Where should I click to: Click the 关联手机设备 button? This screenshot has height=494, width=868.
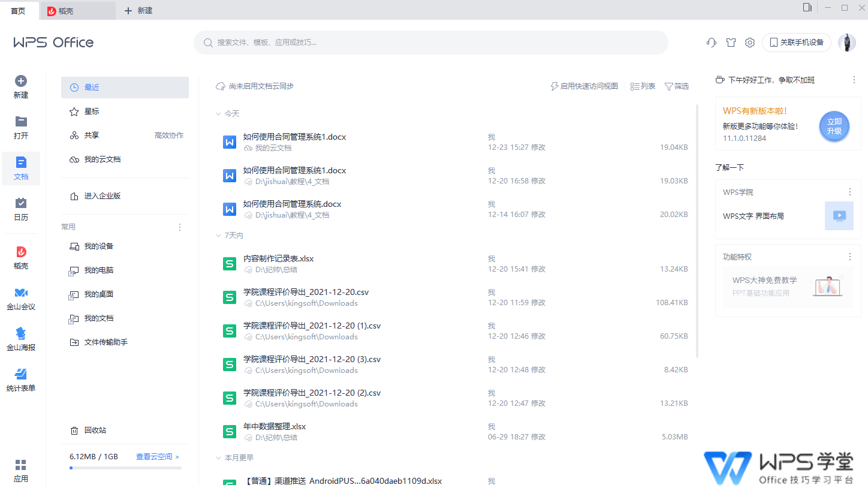click(797, 43)
